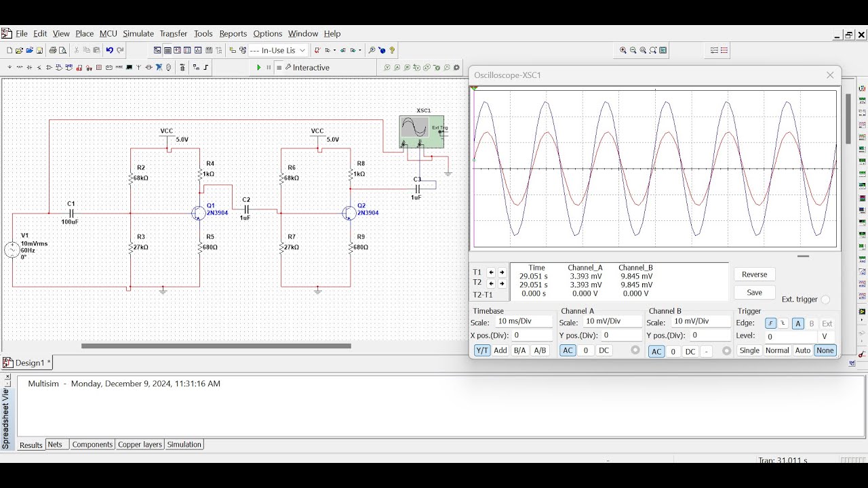Set Channel A coupling to DC
Screen dimensions: 868x488
click(604, 350)
